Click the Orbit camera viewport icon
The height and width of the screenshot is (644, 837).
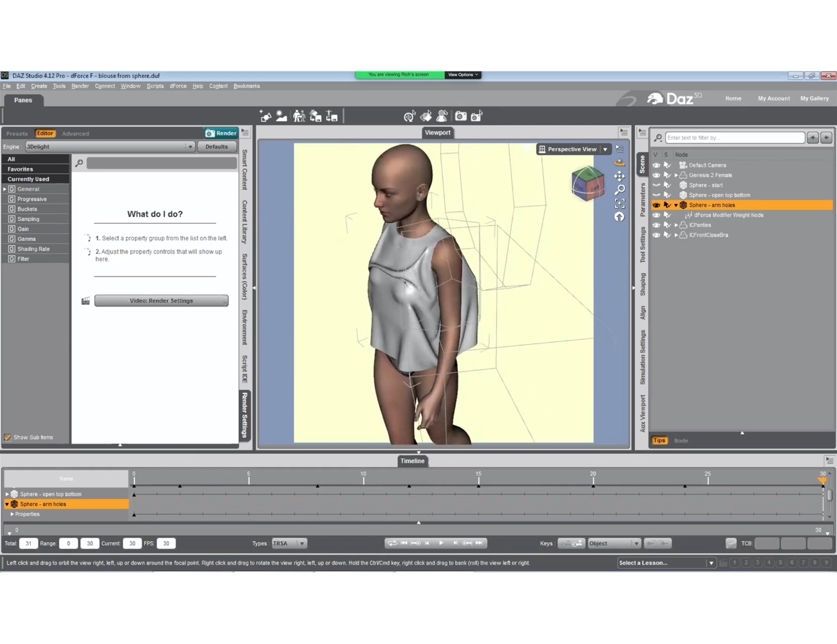coord(619,162)
